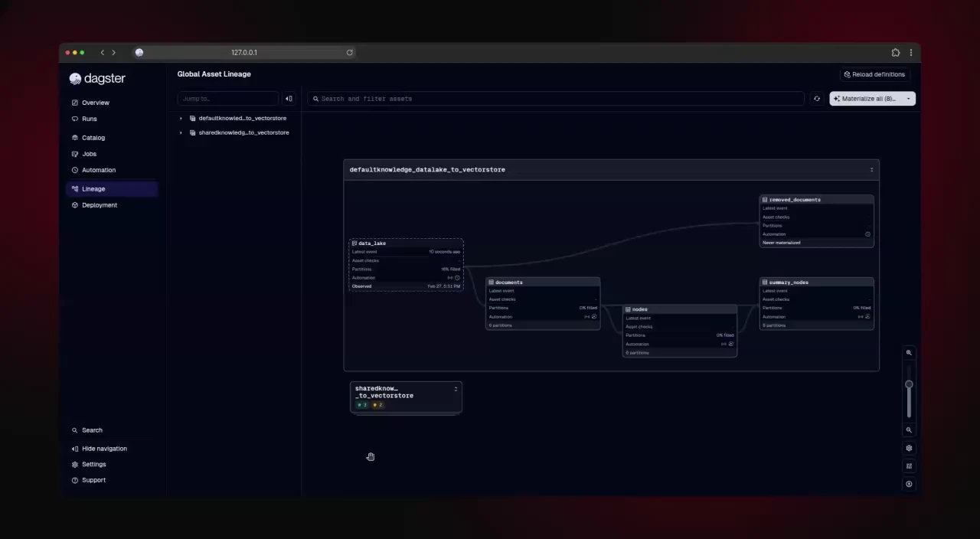The image size is (980, 539).
Task: Select sharedknowledg…to_vectorstore tree item
Action: [243, 132]
